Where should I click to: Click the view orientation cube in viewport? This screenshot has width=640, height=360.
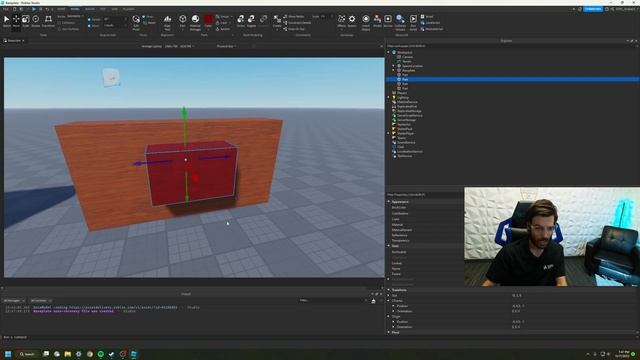pos(111,78)
